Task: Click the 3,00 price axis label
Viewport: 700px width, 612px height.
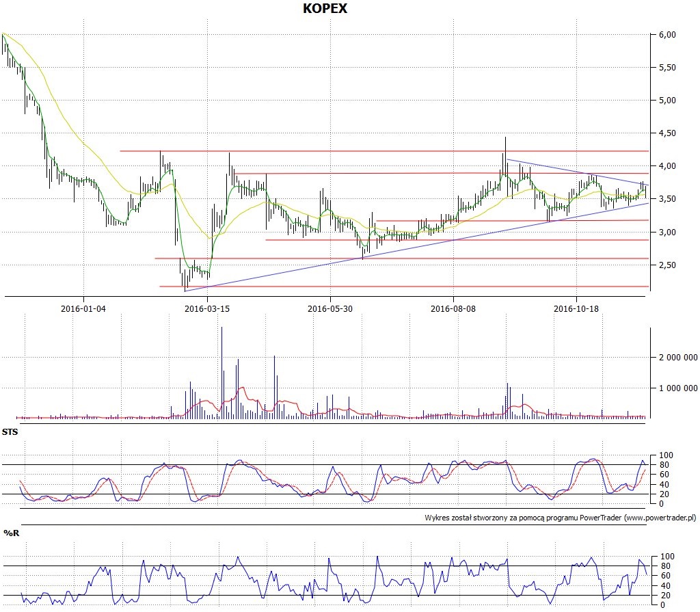Action: click(x=667, y=232)
